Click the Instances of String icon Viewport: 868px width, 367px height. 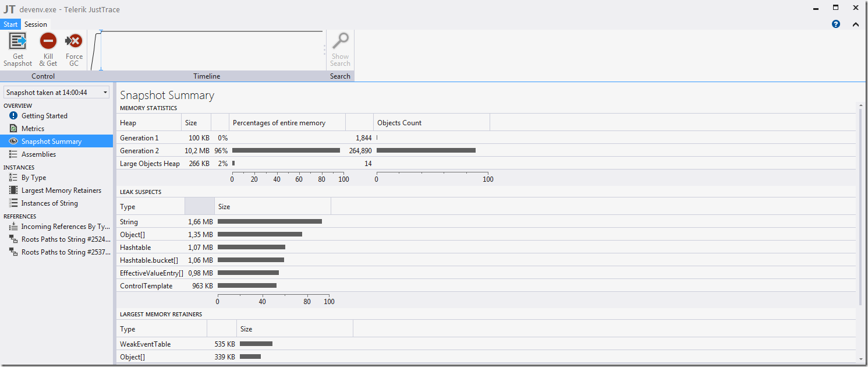tap(13, 203)
